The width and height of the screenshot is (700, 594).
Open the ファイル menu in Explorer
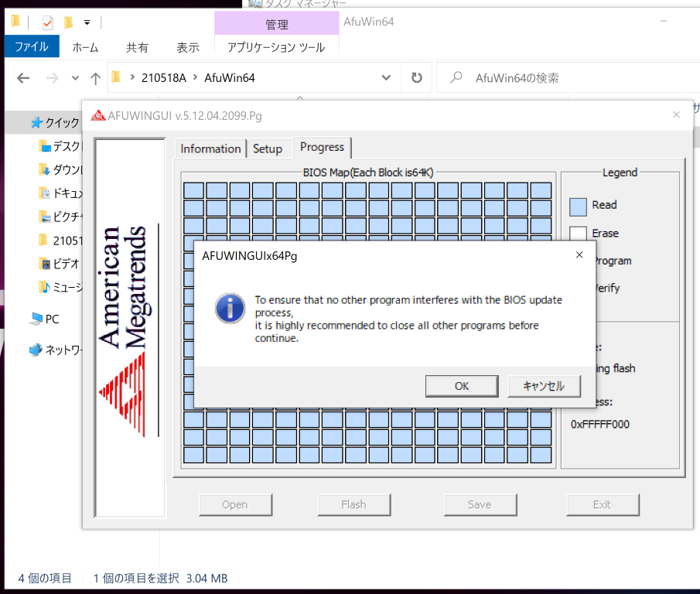[32, 46]
